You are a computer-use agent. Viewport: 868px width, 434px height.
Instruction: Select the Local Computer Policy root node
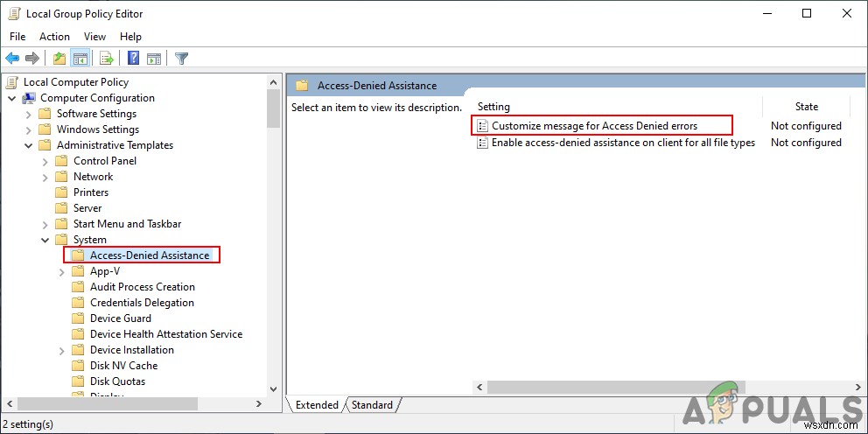click(x=76, y=82)
